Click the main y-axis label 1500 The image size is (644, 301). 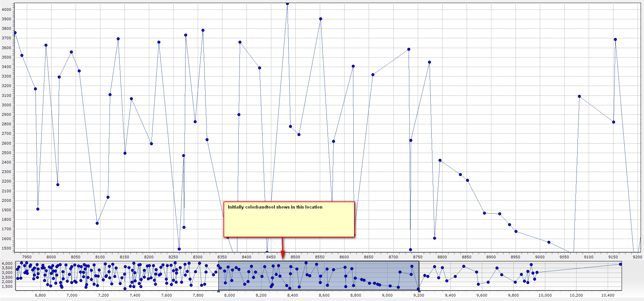click(6, 248)
